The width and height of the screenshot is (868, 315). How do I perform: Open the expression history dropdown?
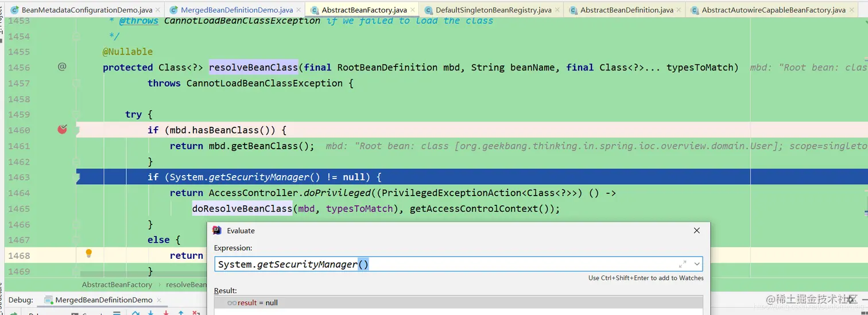tap(697, 264)
